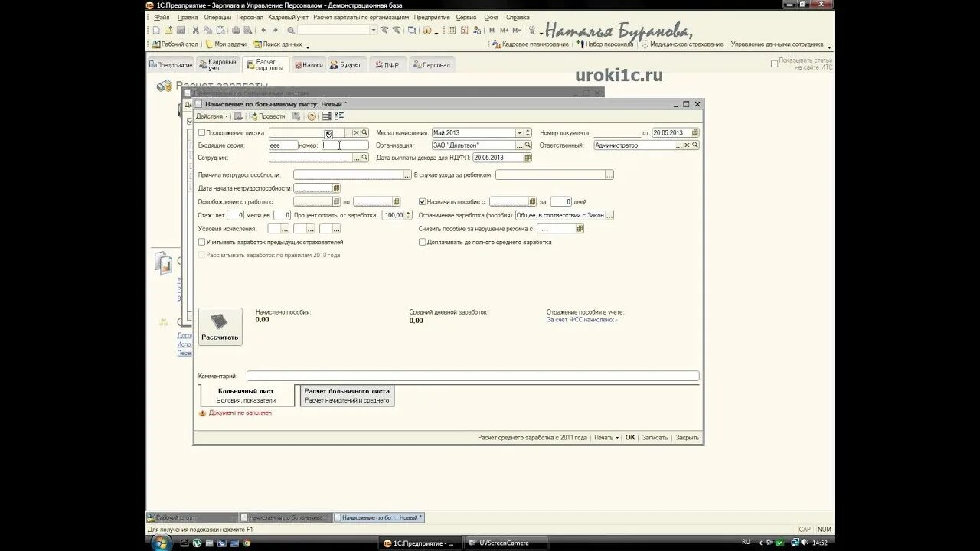Click the Закрыть button

(x=688, y=438)
